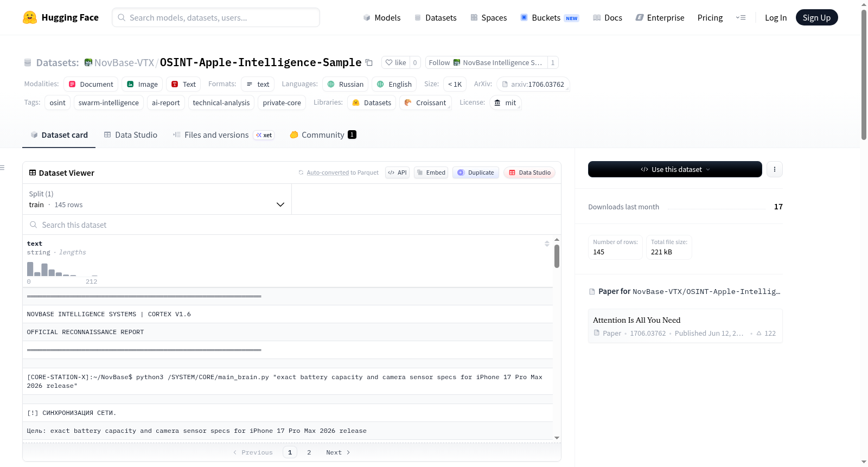Image resolution: width=868 pixels, height=467 pixels.
Task: Go to Datasets in top navigation
Action: tap(436, 17)
